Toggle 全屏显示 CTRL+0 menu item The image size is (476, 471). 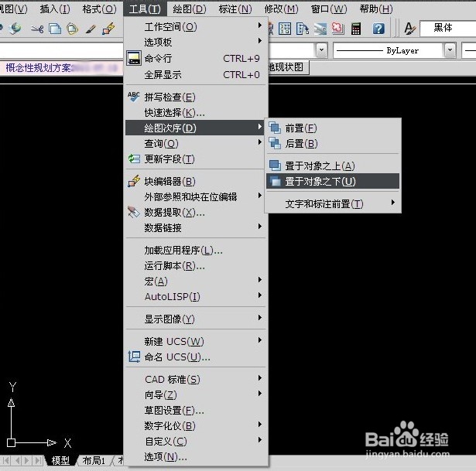tap(196, 74)
